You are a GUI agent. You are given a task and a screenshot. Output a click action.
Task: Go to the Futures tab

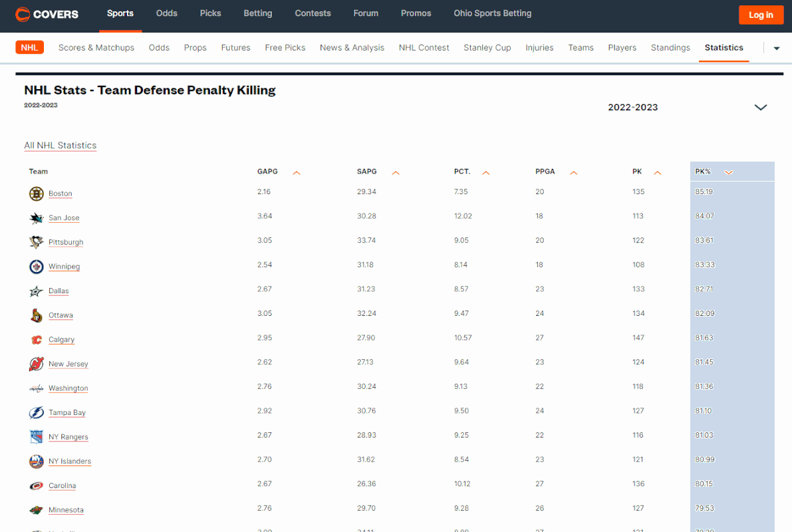coord(235,47)
